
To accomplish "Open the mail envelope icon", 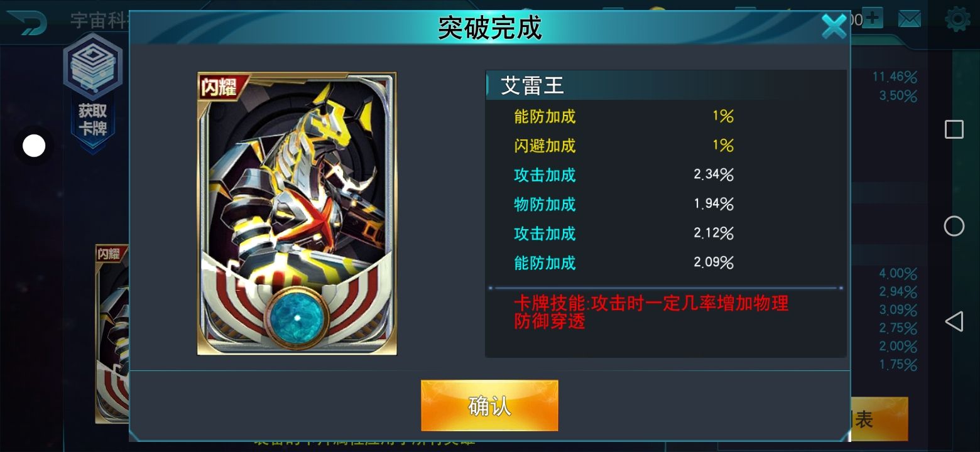I will coord(909,19).
